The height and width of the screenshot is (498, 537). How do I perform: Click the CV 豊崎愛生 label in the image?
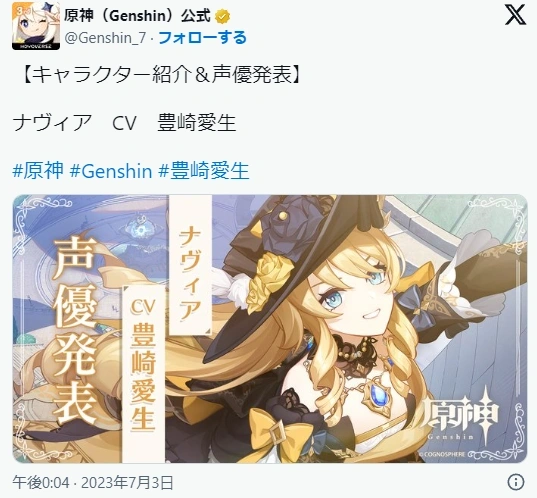pos(143,364)
